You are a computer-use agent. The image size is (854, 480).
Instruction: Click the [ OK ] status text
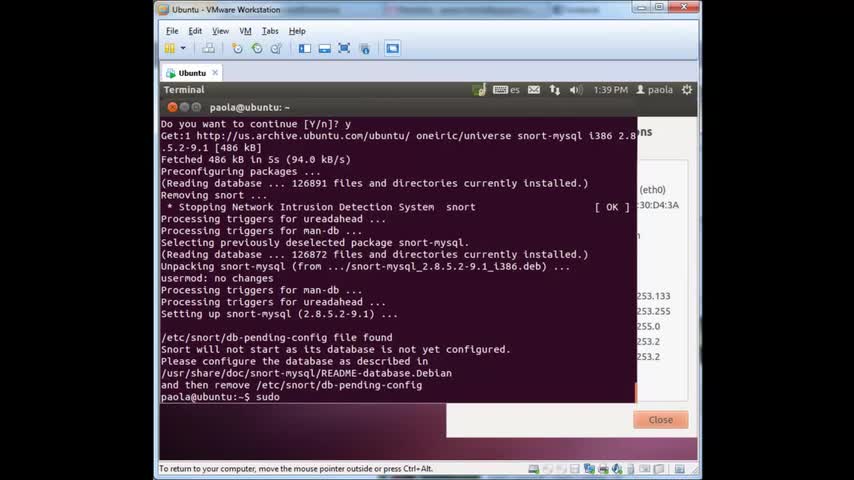(612, 207)
